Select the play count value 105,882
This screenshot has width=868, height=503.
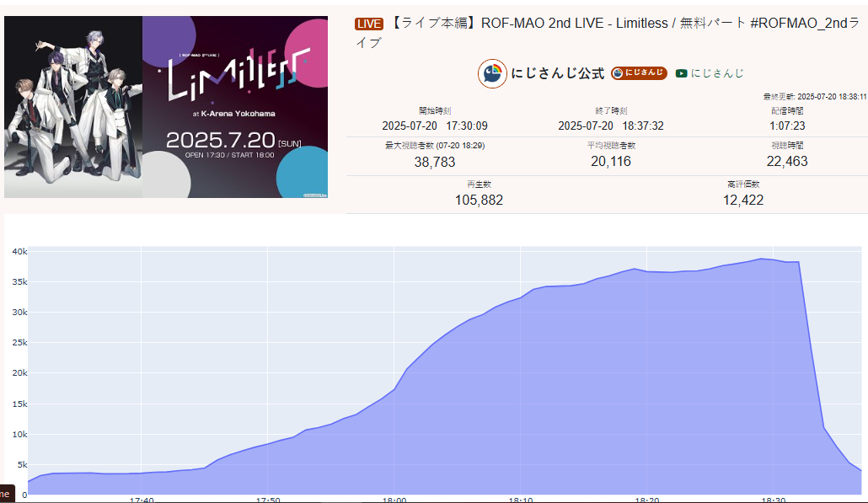point(479,201)
